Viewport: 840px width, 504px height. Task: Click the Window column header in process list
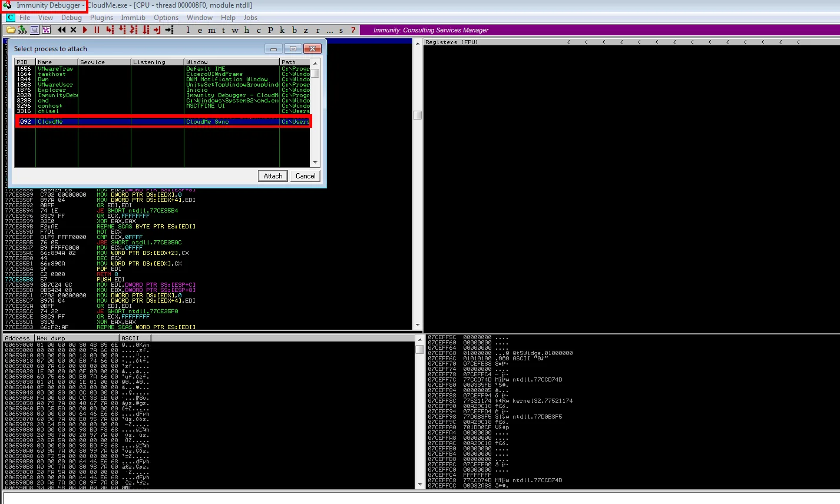tap(232, 62)
